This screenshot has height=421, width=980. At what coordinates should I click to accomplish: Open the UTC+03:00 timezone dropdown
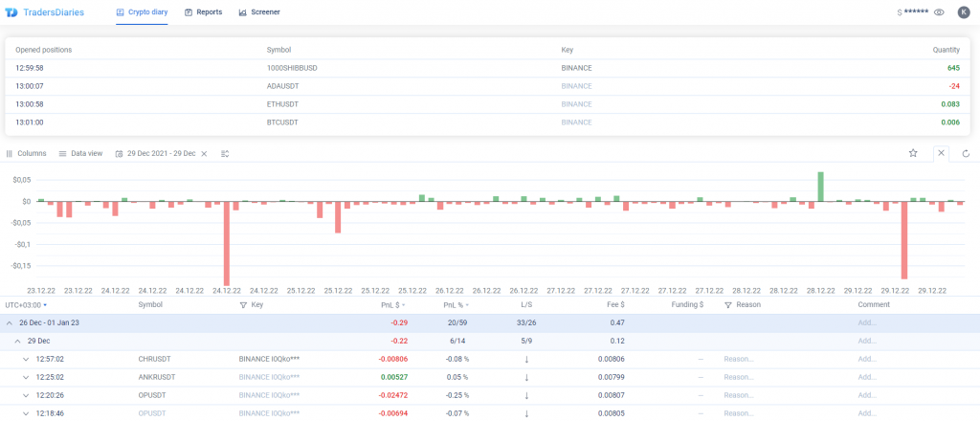click(x=26, y=305)
